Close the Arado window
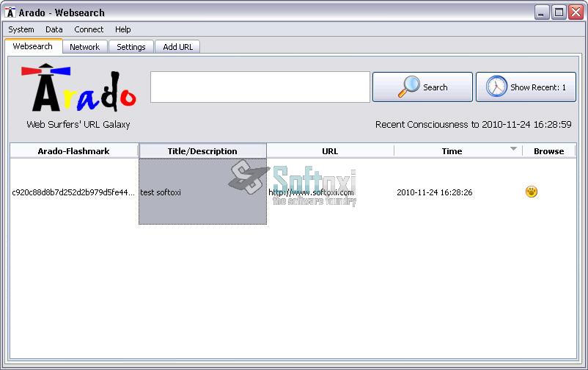The width and height of the screenshot is (588, 370). [576, 12]
